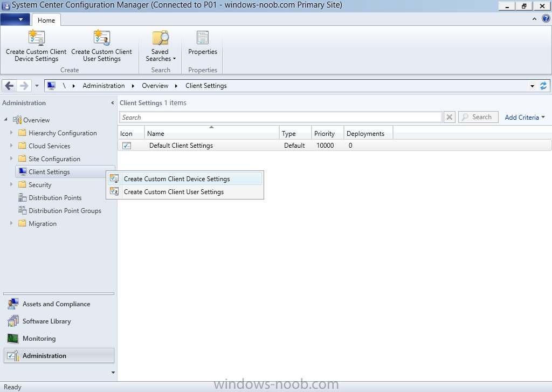Expand the Security folder
The height and width of the screenshot is (392, 552).
click(11, 184)
